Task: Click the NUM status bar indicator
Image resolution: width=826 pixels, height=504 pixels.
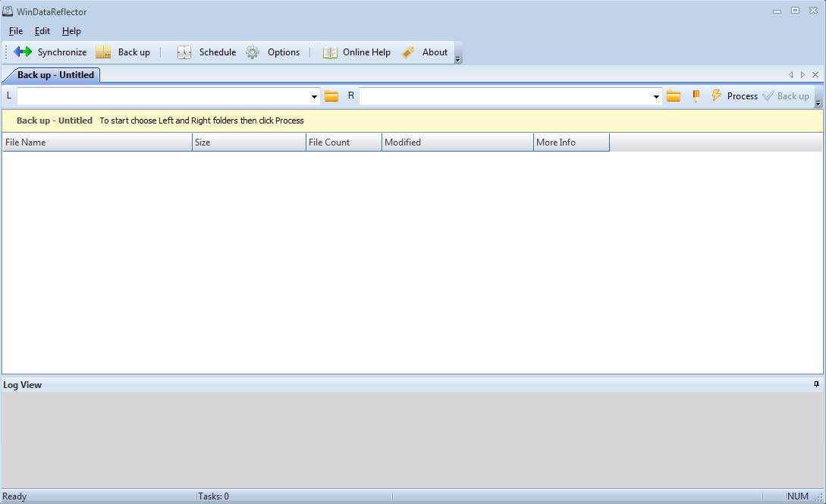Action: 797,496
